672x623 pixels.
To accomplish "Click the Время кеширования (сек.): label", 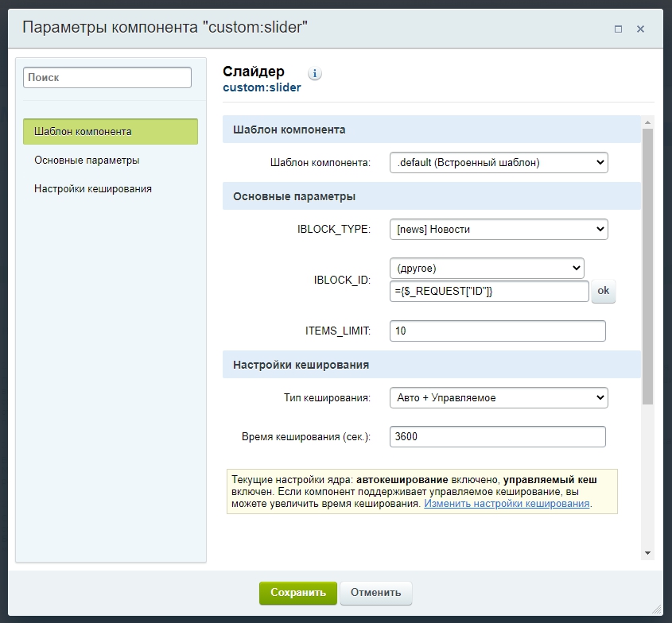I will (x=306, y=437).
